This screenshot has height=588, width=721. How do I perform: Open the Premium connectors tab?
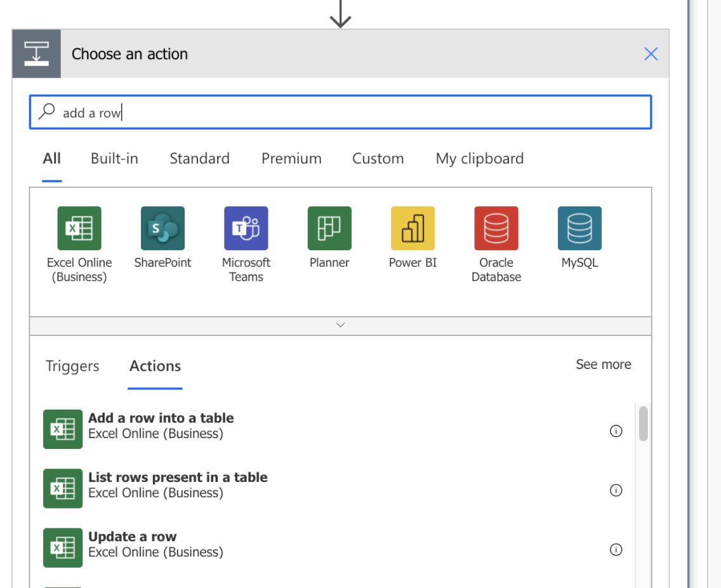pyautogui.click(x=291, y=159)
